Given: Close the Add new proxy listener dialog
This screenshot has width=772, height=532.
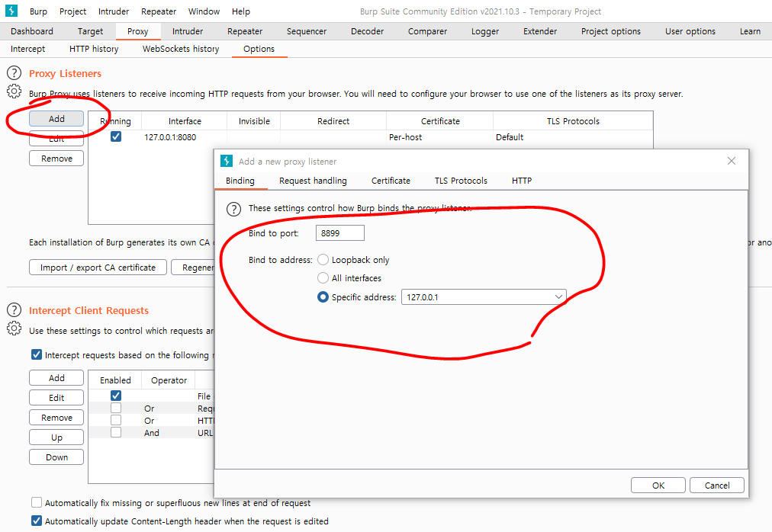Looking at the screenshot, I should pos(732,161).
